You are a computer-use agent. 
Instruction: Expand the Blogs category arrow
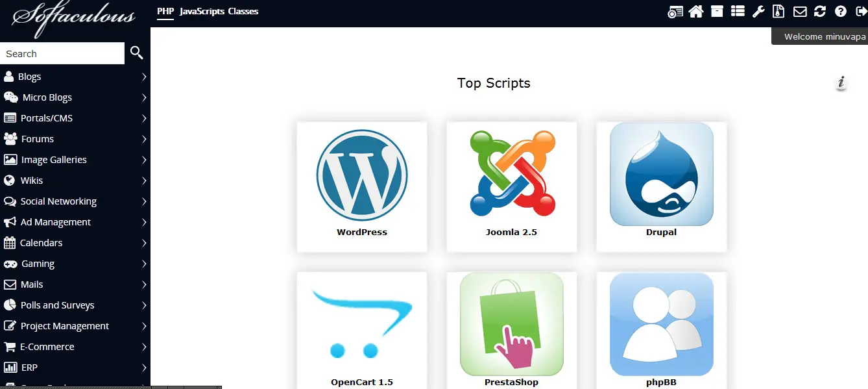coord(144,77)
